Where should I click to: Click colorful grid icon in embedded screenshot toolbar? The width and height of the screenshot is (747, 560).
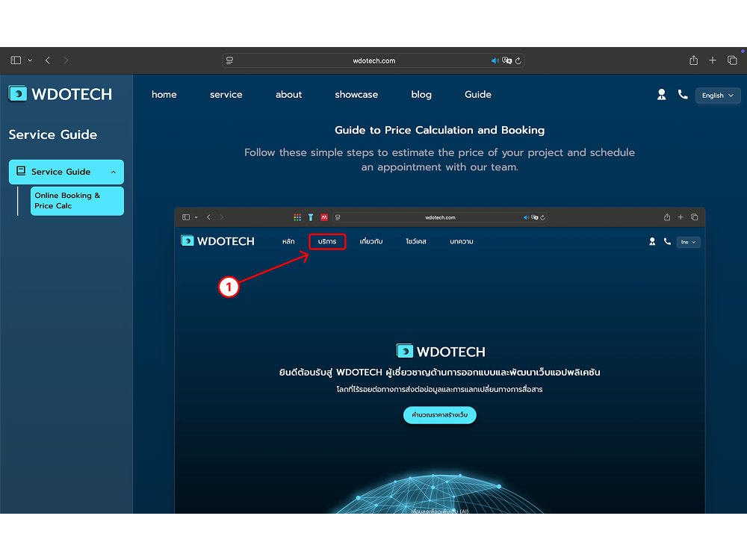coord(297,217)
